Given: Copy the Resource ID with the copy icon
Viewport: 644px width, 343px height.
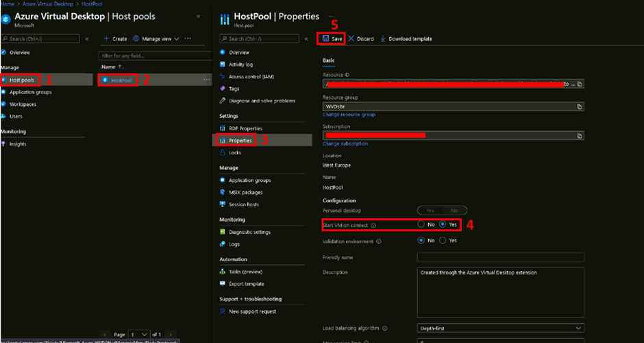Looking at the screenshot, I should [579, 84].
